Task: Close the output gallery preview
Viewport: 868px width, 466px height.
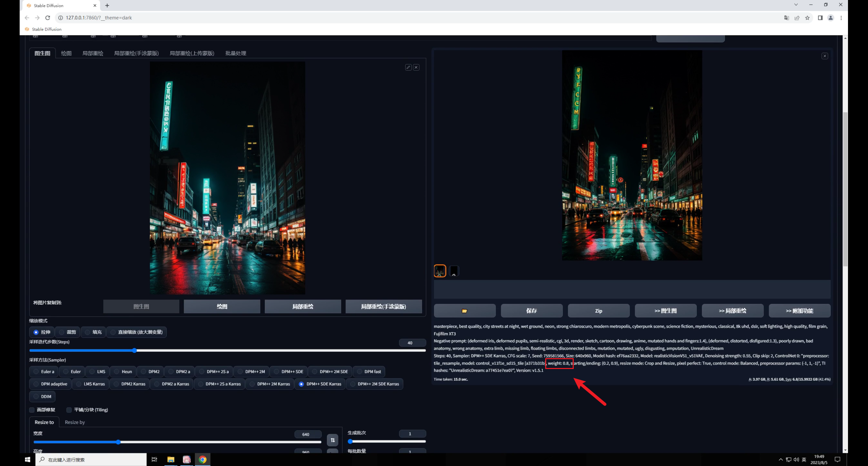Action: coord(825,56)
